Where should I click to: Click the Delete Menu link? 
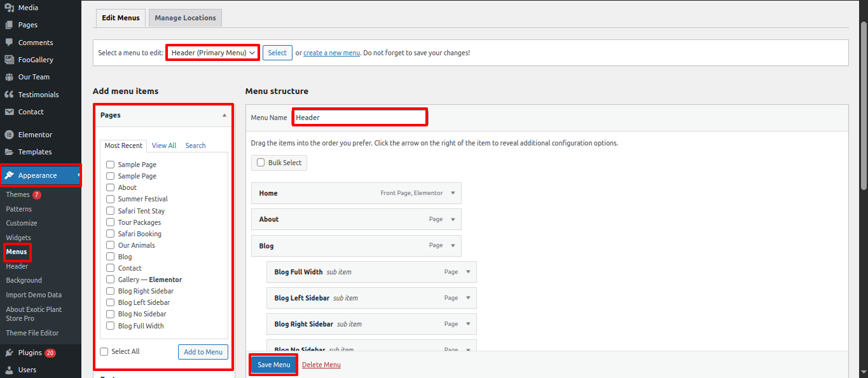(321, 365)
